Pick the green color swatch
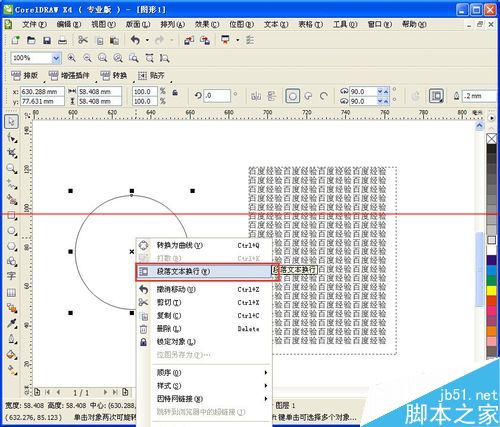 [492, 280]
